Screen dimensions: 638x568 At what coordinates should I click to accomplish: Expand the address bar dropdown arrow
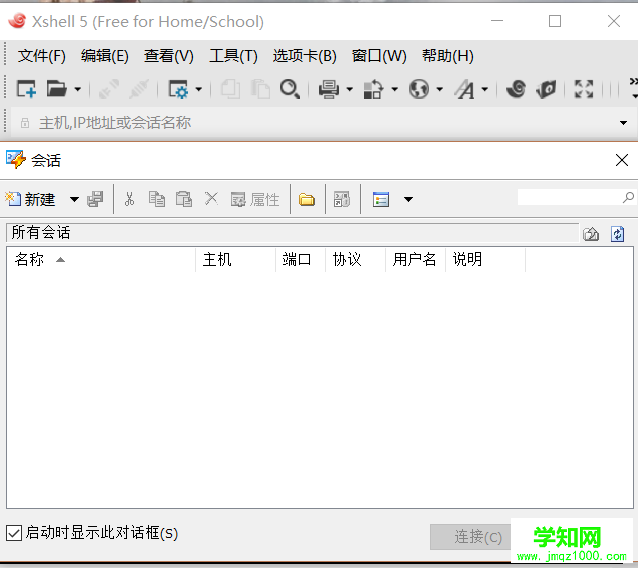click(623, 122)
